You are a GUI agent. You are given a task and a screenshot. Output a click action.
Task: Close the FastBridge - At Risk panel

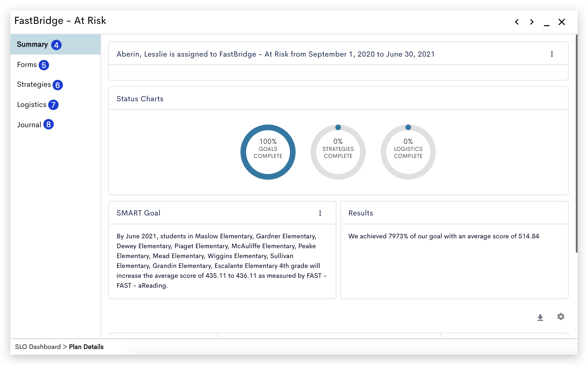[562, 22]
